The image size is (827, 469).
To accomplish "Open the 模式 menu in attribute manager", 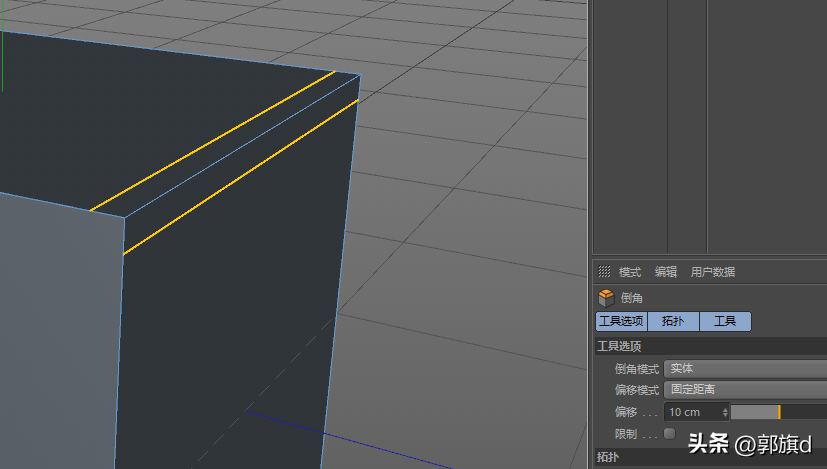I will coord(630,272).
